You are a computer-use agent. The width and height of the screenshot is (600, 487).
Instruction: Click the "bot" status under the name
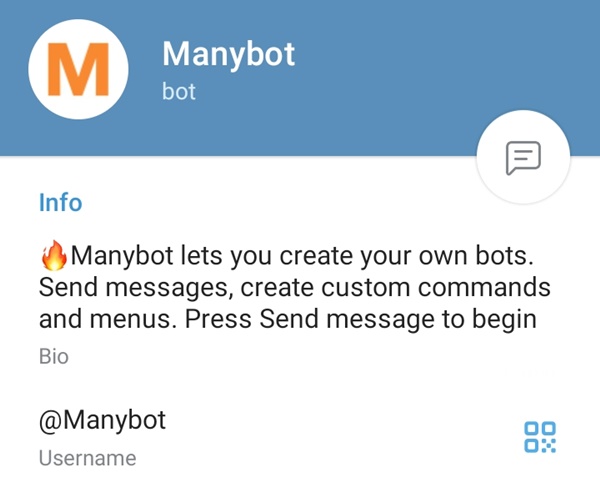point(179,91)
